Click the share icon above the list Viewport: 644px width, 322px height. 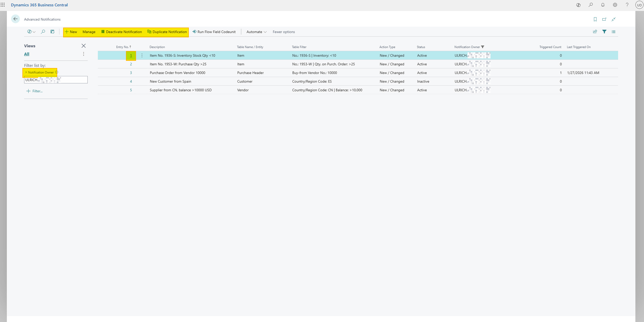point(595,31)
